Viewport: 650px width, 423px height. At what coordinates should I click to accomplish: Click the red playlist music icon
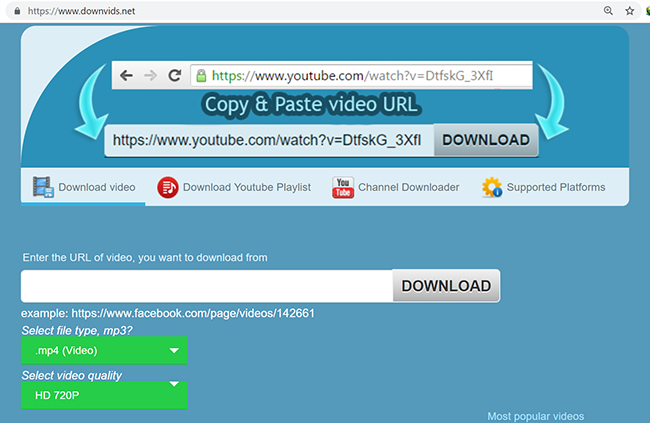point(168,187)
